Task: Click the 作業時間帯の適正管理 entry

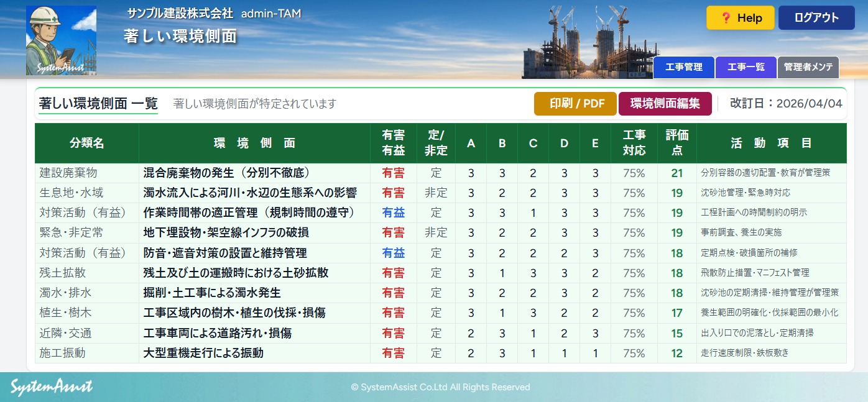Action: pyautogui.click(x=249, y=212)
